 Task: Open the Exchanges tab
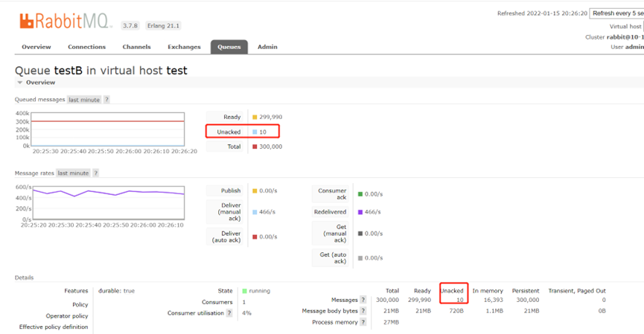point(184,47)
